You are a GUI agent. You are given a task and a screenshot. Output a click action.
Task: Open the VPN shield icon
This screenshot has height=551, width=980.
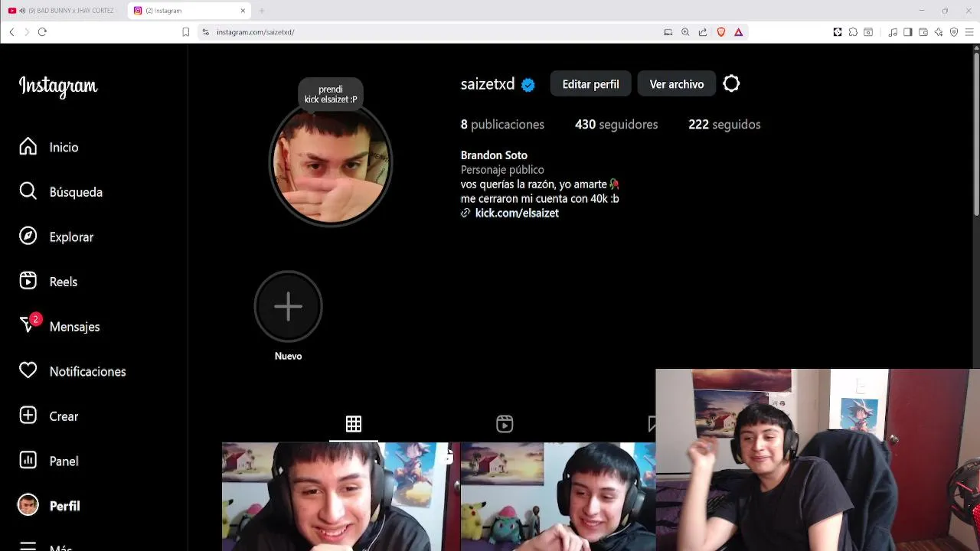[x=954, y=32]
